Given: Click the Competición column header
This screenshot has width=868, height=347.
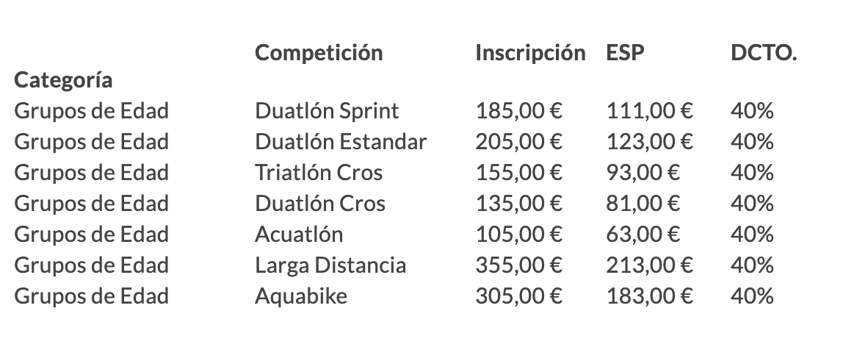Looking at the screenshot, I should click(318, 53).
